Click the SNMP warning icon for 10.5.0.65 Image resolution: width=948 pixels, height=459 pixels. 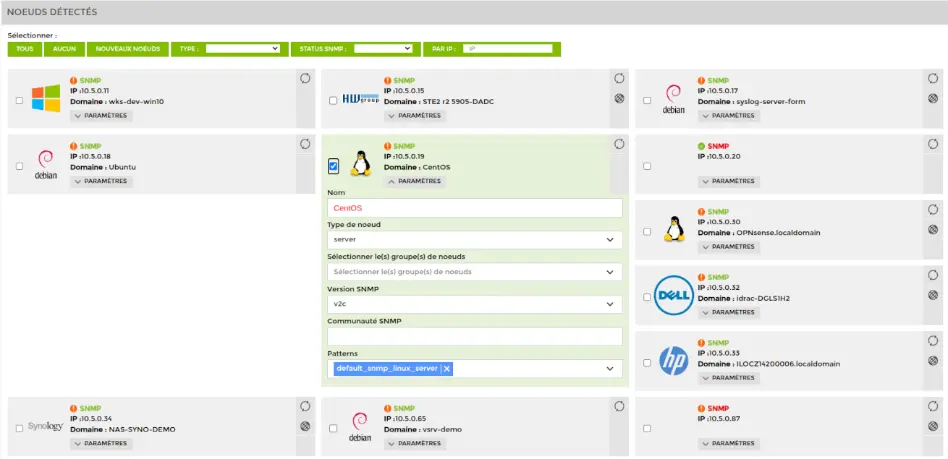click(386, 409)
